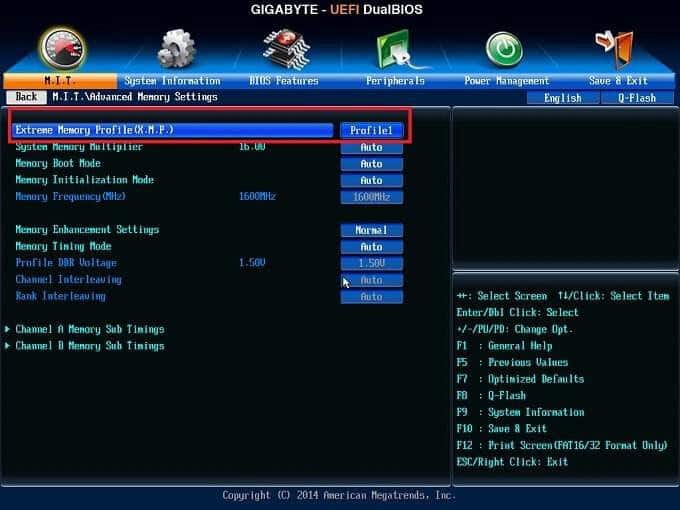Change the English language selector
This screenshot has width=680, height=510.
[x=562, y=98]
